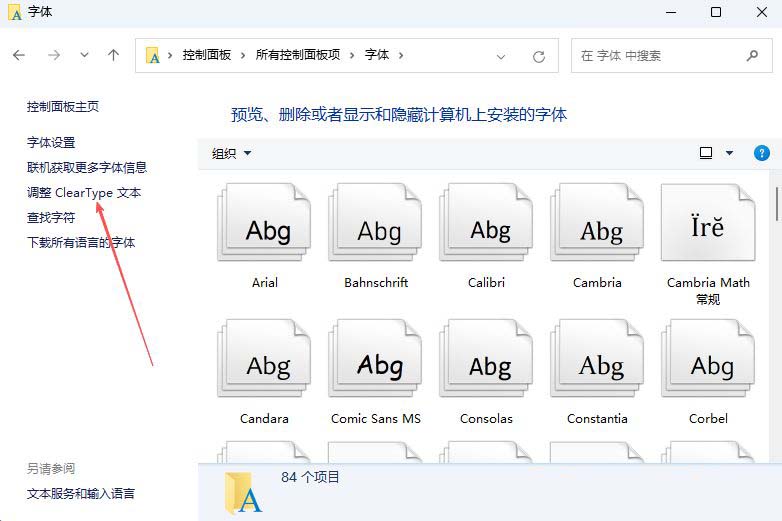Screen dimensions: 782x521
Task: Click the Cambria Math 常规 name label
Action: 708,291
